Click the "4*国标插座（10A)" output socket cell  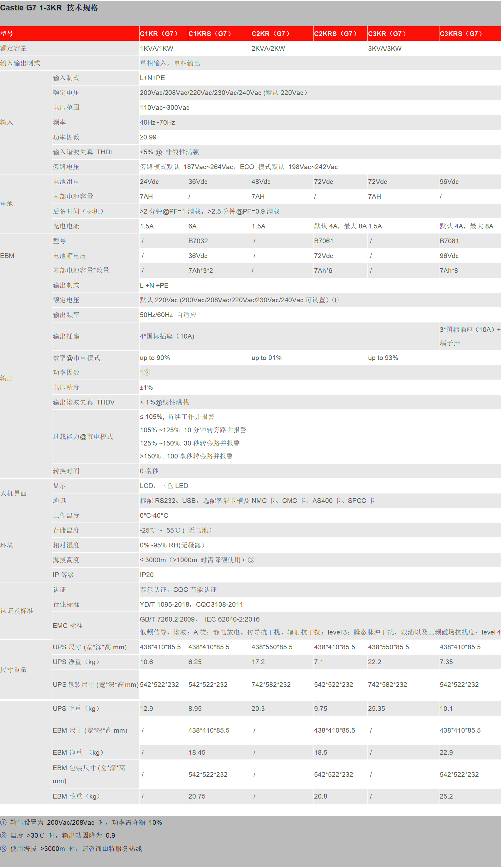167,336
